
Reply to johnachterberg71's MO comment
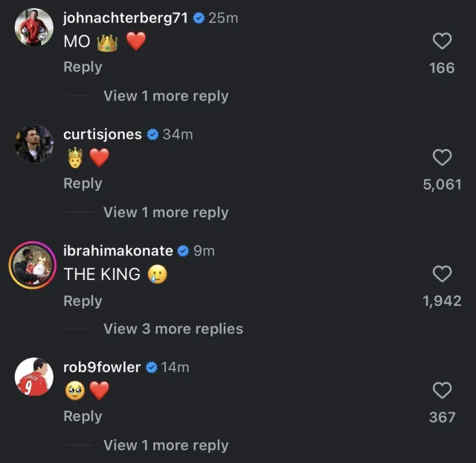click(83, 67)
